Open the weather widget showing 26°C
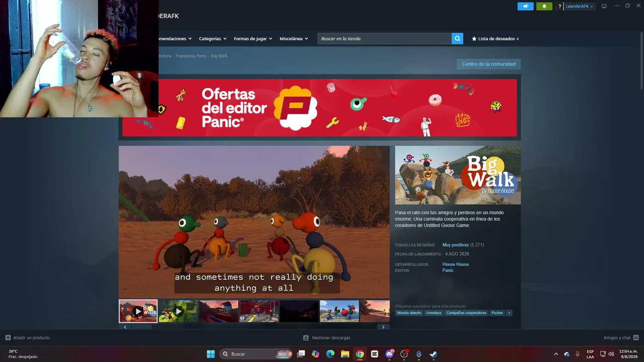The width and height of the screenshot is (644, 362). click(x=23, y=354)
